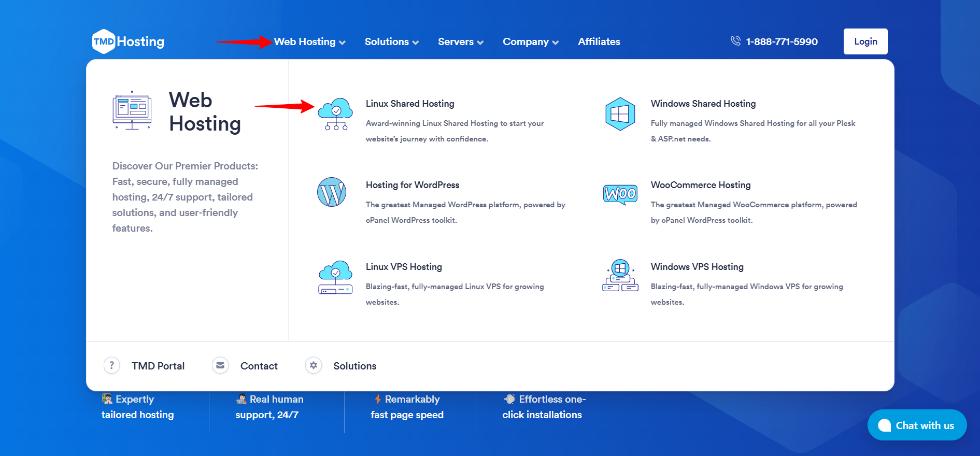Click the Windows VPS Hosting icon
Screen dimensions: 980x456
coord(620,276)
